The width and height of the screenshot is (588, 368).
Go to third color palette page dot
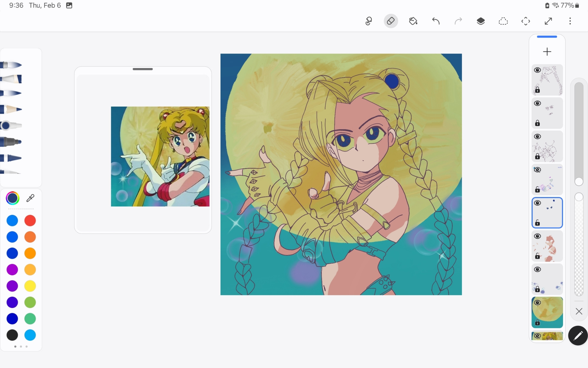click(x=26, y=347)
